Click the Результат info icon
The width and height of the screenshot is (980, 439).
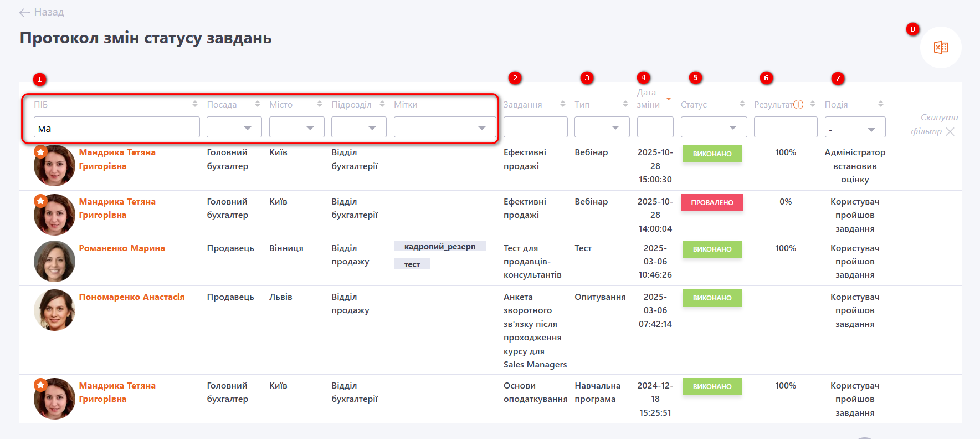pyautogui.click(x=798, y=105)
